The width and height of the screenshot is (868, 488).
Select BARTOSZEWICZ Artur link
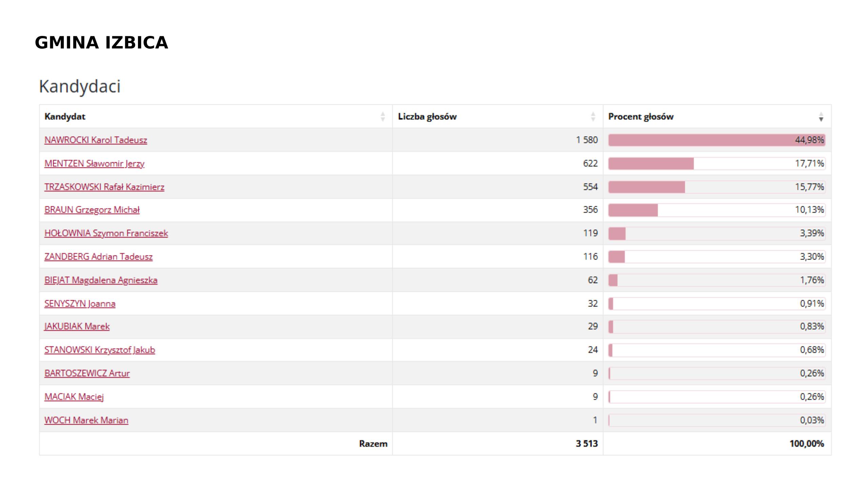tap(87, 373)
